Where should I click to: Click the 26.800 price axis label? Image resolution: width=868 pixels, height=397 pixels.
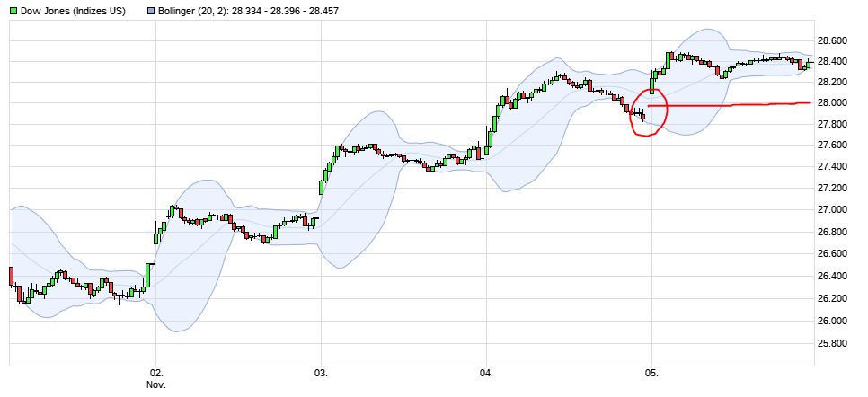(x=832, y=232)
